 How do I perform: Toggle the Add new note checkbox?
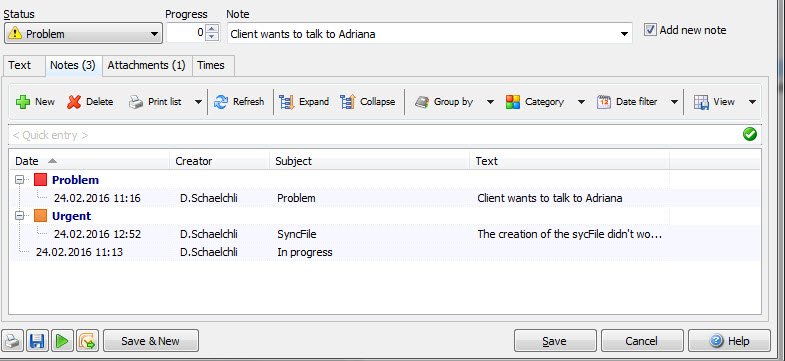coord(650,30)
